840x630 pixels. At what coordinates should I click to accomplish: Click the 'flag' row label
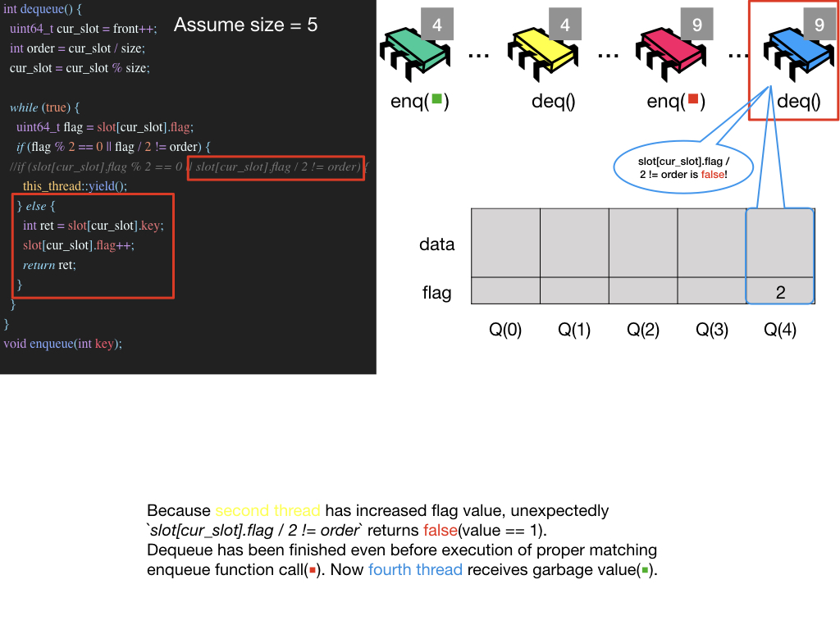[436, 293]
